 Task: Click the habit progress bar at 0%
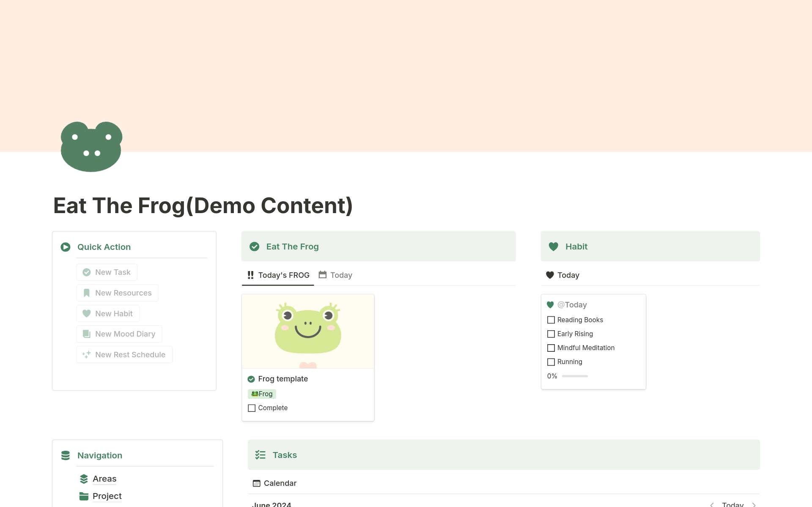click(575, 376)
